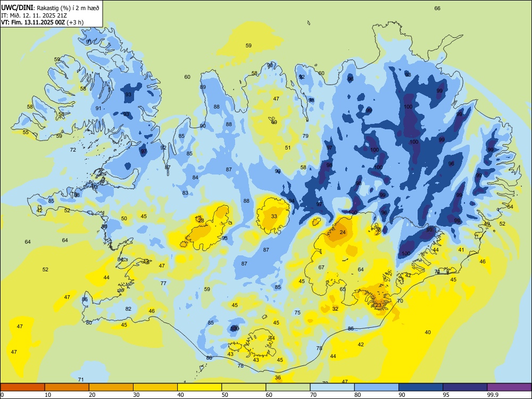Select the map value '40' over the southeast sea

tap(428, 332)
